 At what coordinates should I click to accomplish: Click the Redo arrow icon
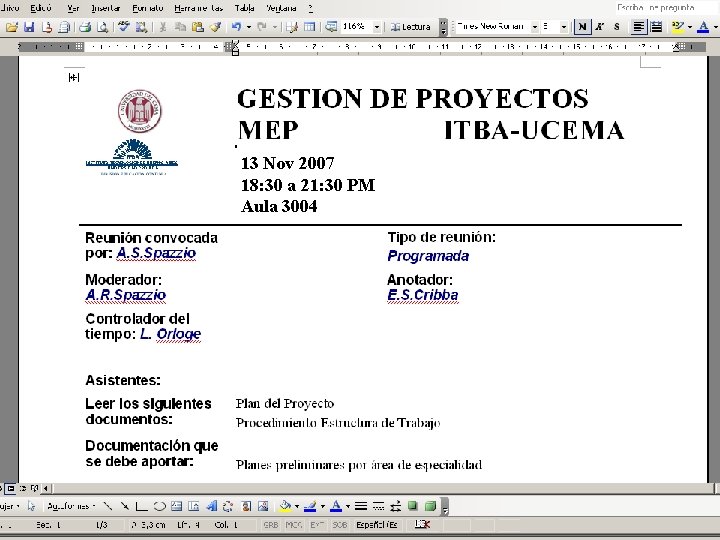[x=262, y=27]
